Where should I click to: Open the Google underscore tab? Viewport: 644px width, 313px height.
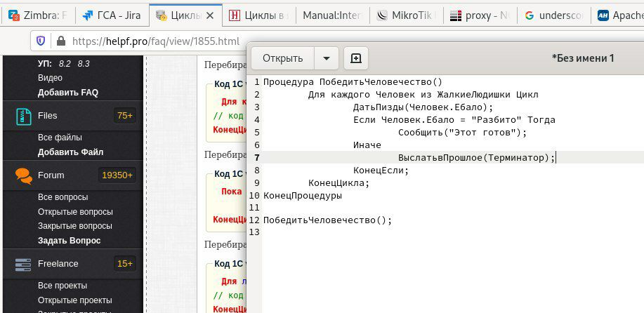(x=553, y=15)
